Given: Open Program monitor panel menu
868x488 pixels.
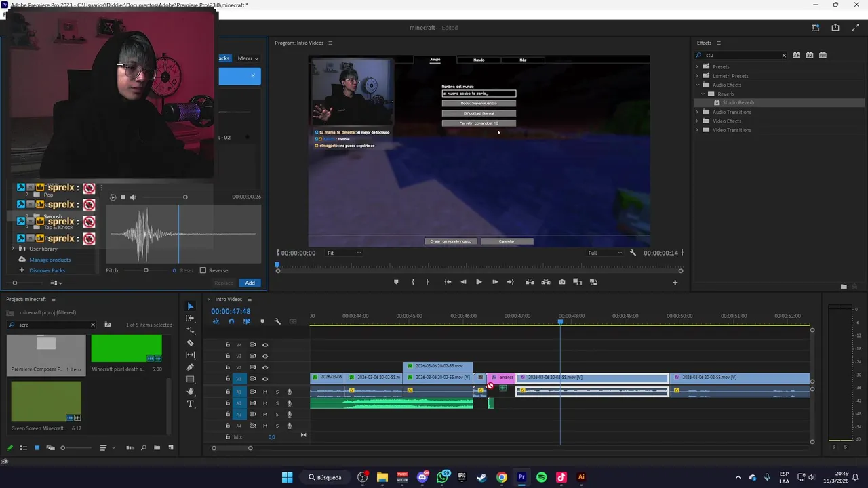Looking at the screenshot, I should 330,43.
